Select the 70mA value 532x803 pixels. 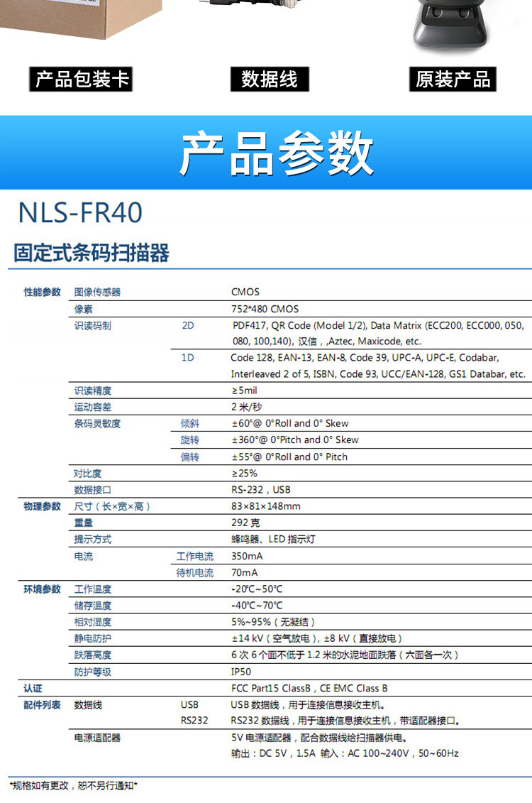(245, 572)
